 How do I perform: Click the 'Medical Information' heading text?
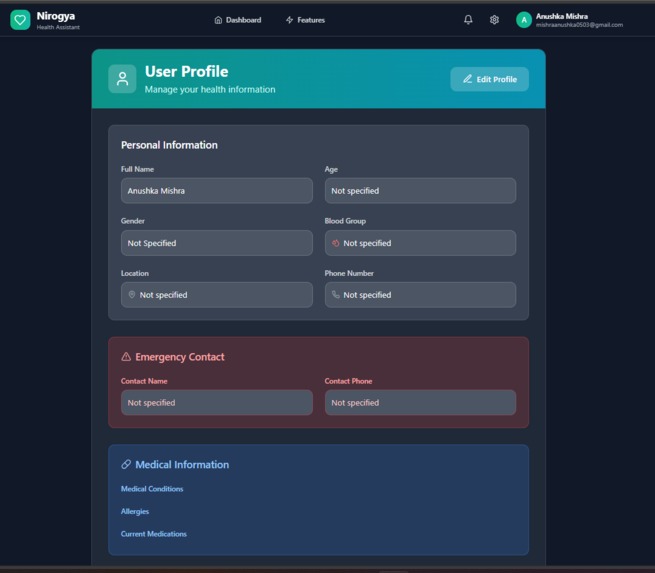tap(182, 464)
